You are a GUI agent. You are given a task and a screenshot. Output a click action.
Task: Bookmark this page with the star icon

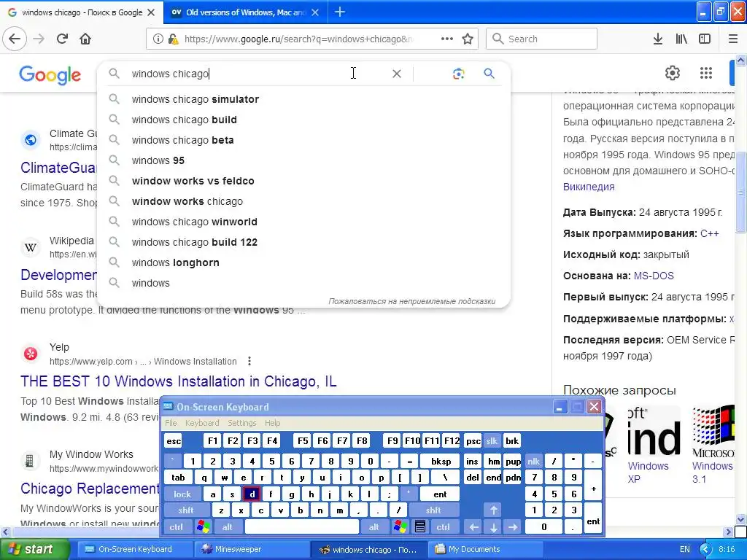[468, 39]
